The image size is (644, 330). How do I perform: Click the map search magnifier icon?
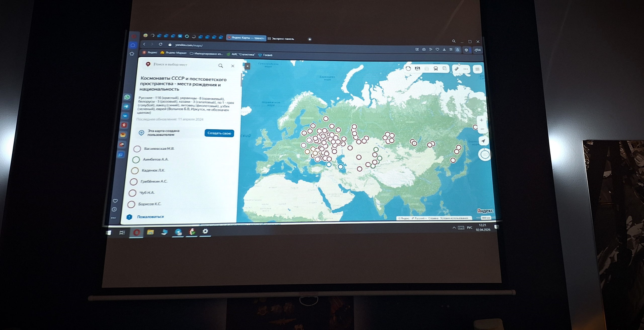pos(221,66)
